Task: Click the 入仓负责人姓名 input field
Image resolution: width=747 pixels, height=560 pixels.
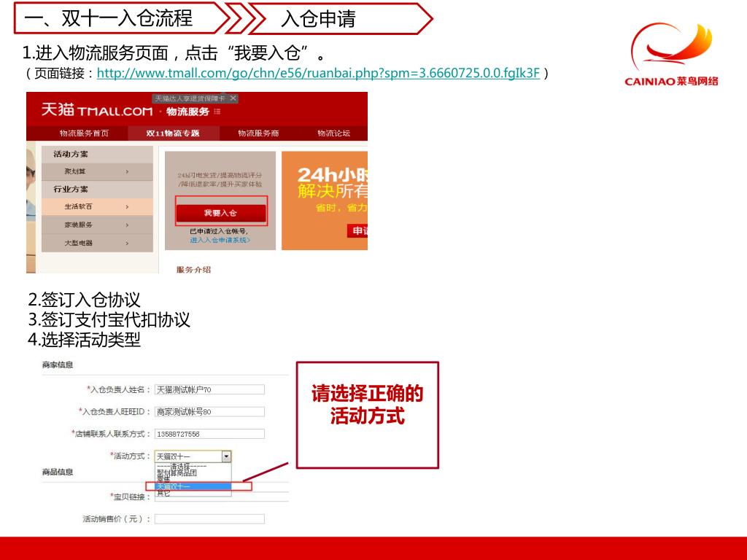Action: coord(209,389)
